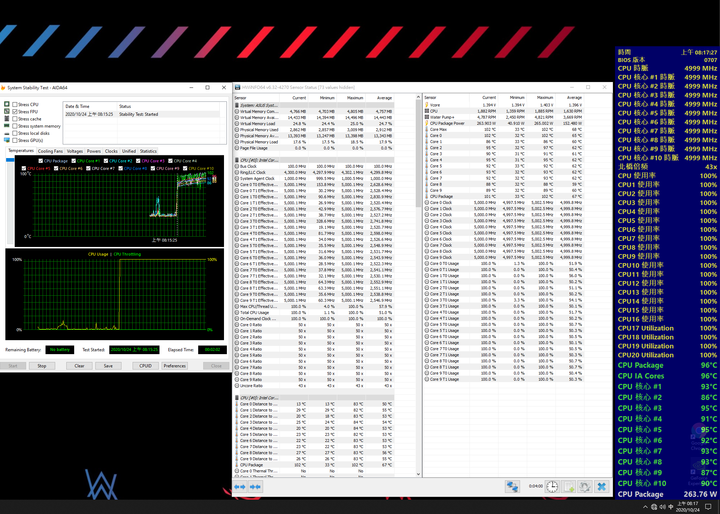This screenshot has width=720, height=514.
Task: Click Vcore sensor lightning icon in HWiNFO
Action: coord(427,105)
